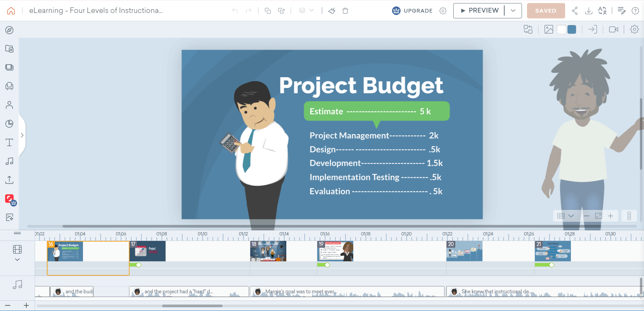Open the translate tool
The width and height of the screenshot is (644, 311).
click(x=603, y=11)
